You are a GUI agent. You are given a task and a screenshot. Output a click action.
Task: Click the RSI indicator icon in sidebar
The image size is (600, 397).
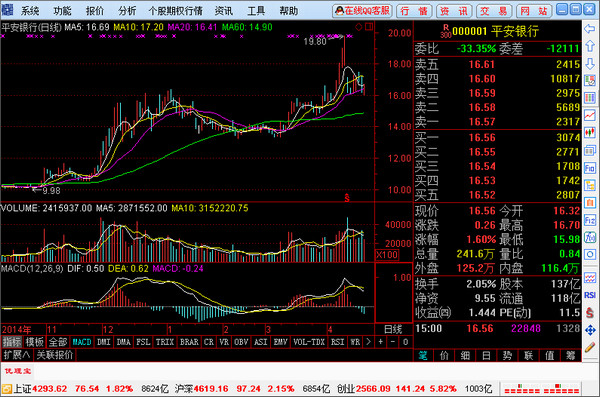590,295
